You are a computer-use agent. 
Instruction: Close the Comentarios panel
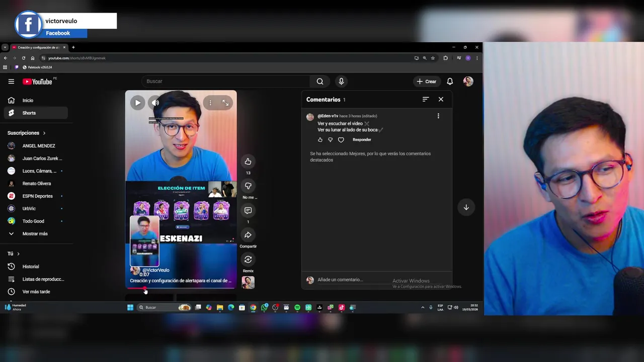[441, 100]
